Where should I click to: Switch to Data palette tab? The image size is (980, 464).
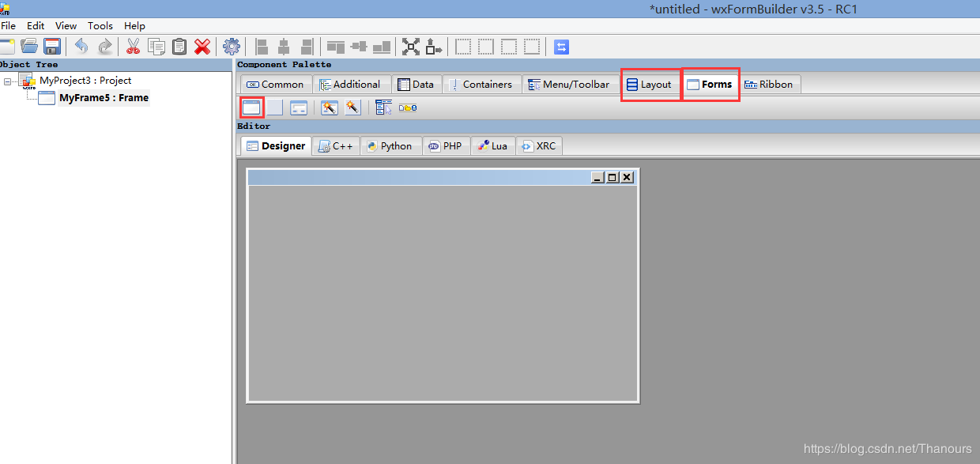click(416, 85)
